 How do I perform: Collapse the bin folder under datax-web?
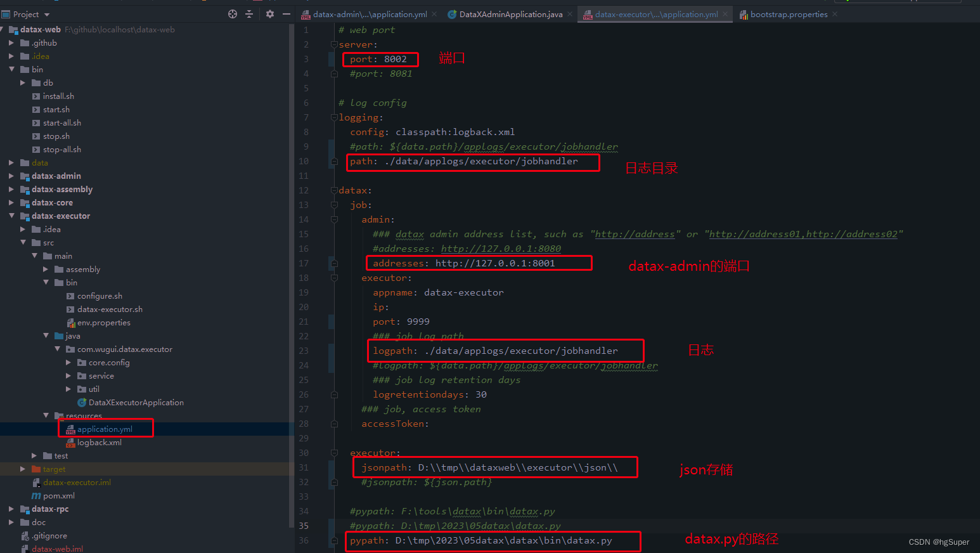tap(11, 70)
